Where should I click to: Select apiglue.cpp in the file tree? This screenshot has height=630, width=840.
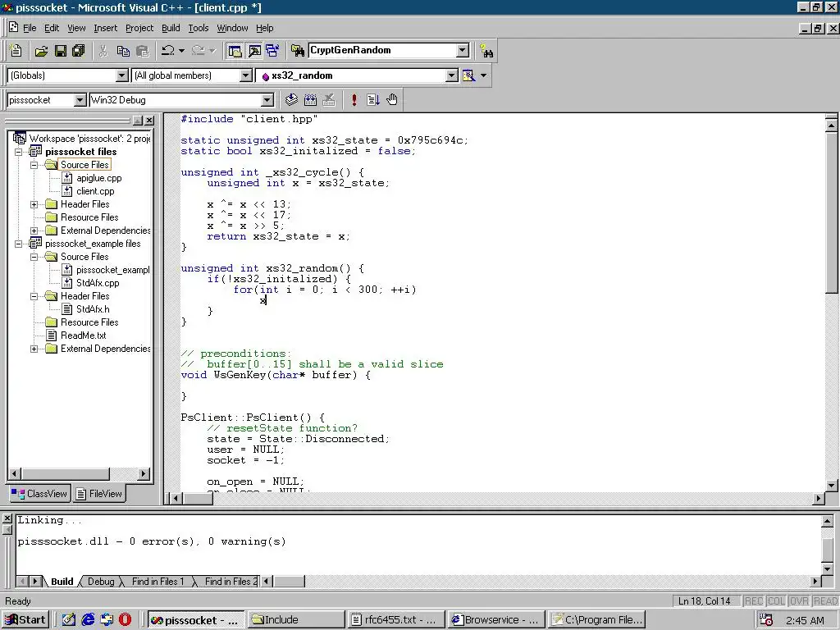[x=98, y=178]
